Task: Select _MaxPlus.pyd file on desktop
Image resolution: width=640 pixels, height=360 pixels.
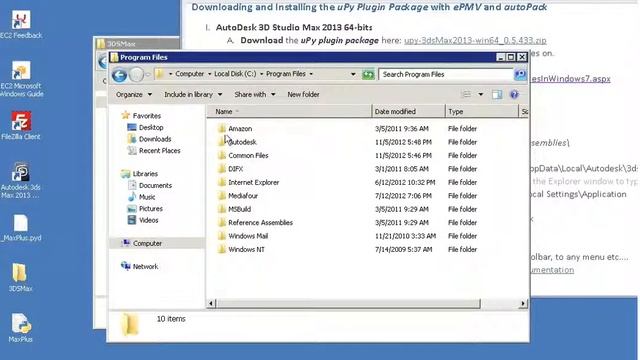Action: pyautogui.click(x=21, y=228)
